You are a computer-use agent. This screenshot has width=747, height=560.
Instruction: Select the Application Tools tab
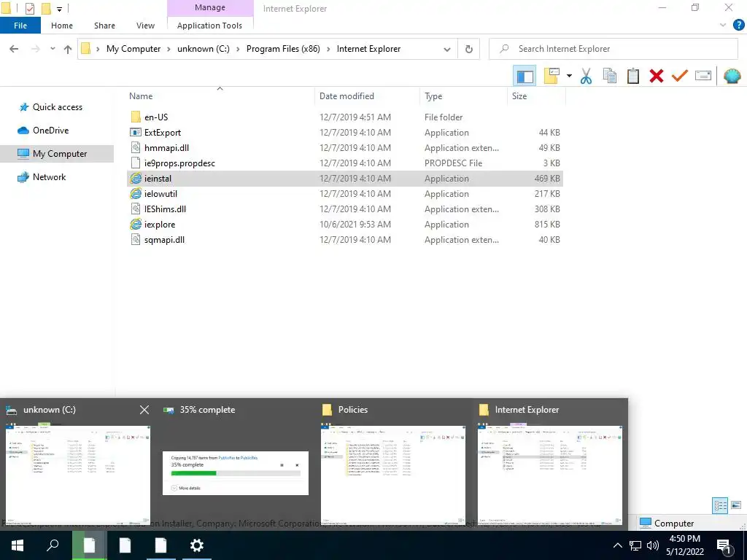(209, 26)
